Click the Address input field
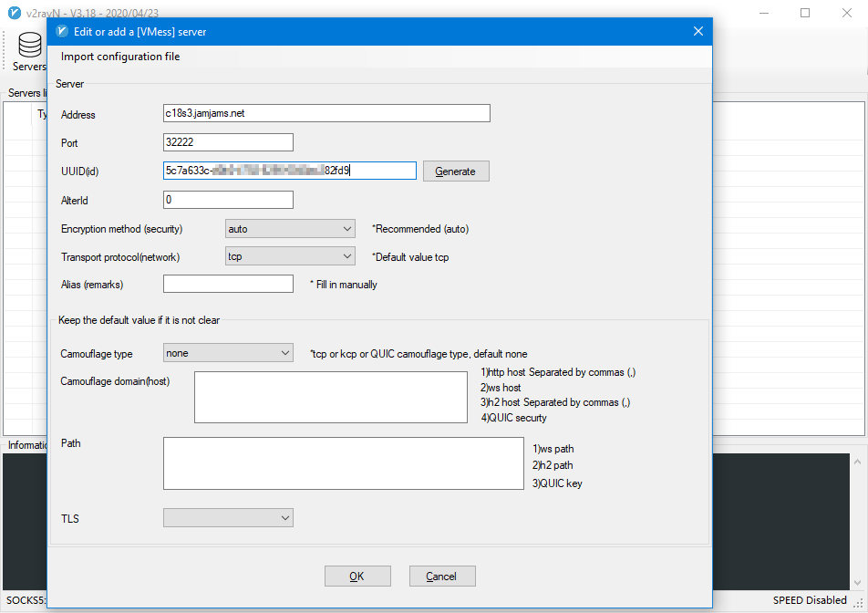 pyautogui.click(x=326, y=113)
